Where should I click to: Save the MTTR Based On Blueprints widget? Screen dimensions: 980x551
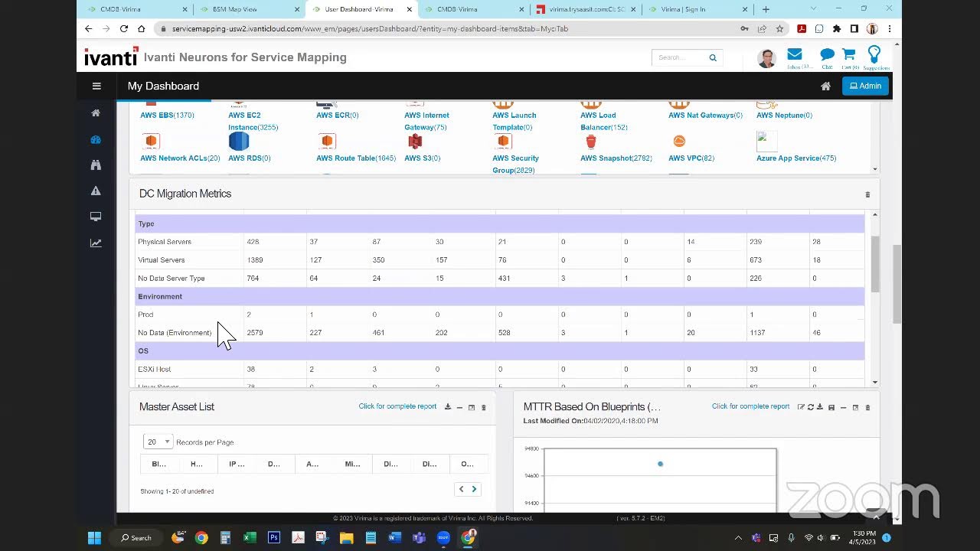coord(831,407)
